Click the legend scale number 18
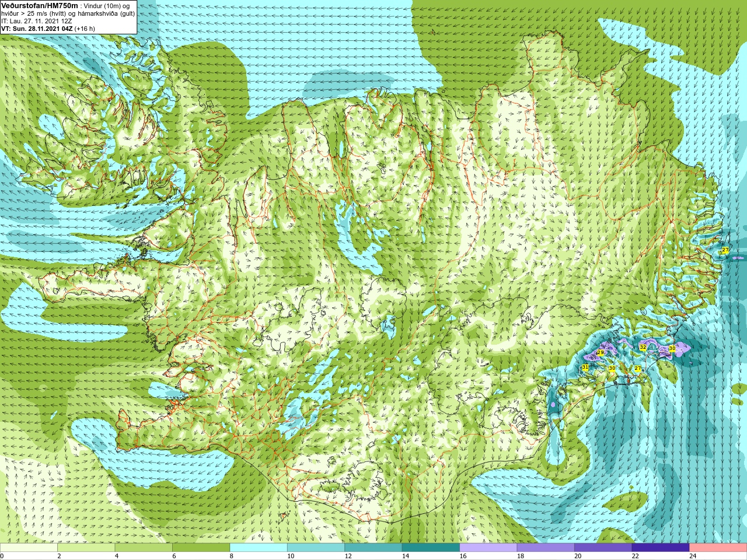Image resolution: width=747 pixels, height=560 pixels. pyautogui.click(x=521, y=556)
